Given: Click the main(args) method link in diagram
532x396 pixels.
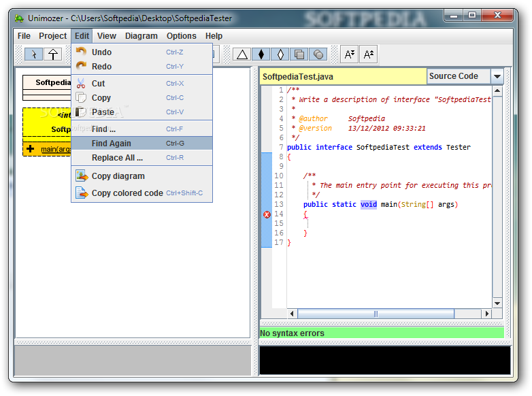Looking at the screenshot, I should click(56, 149).
